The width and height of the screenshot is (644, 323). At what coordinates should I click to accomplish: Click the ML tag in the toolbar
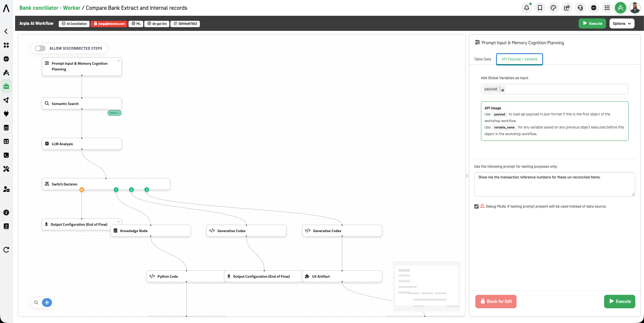[136, 24]
